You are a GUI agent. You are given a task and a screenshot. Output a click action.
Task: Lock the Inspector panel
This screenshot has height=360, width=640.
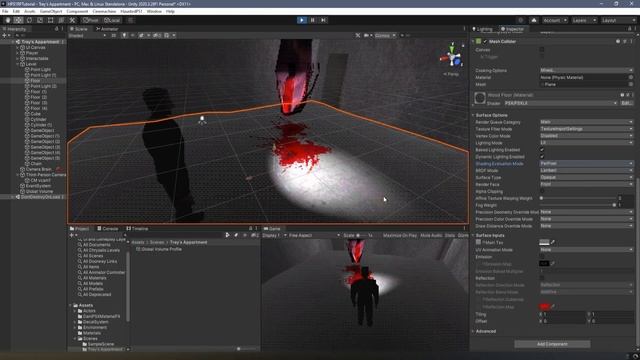pos(630,29)
